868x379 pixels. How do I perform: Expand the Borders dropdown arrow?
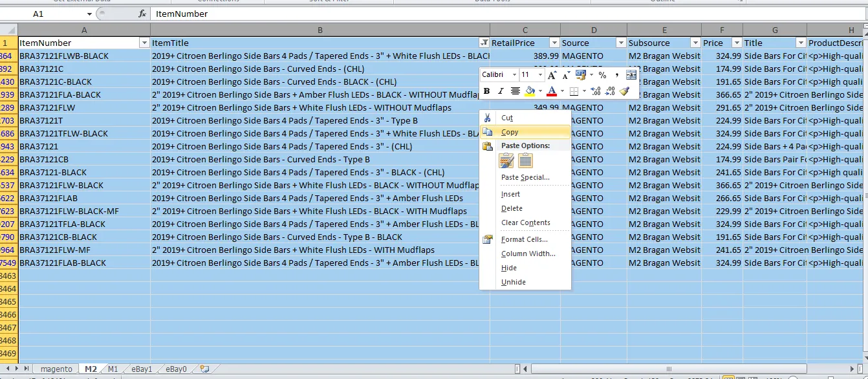[583, 92]
